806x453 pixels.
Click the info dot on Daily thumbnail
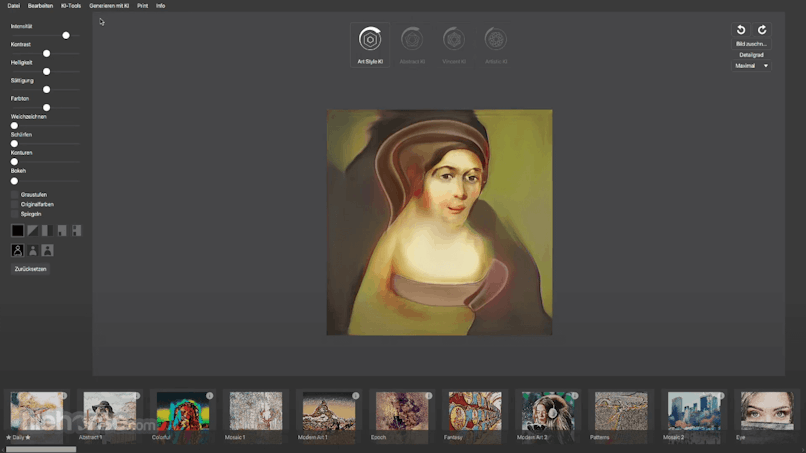click(x=64, y=395)
